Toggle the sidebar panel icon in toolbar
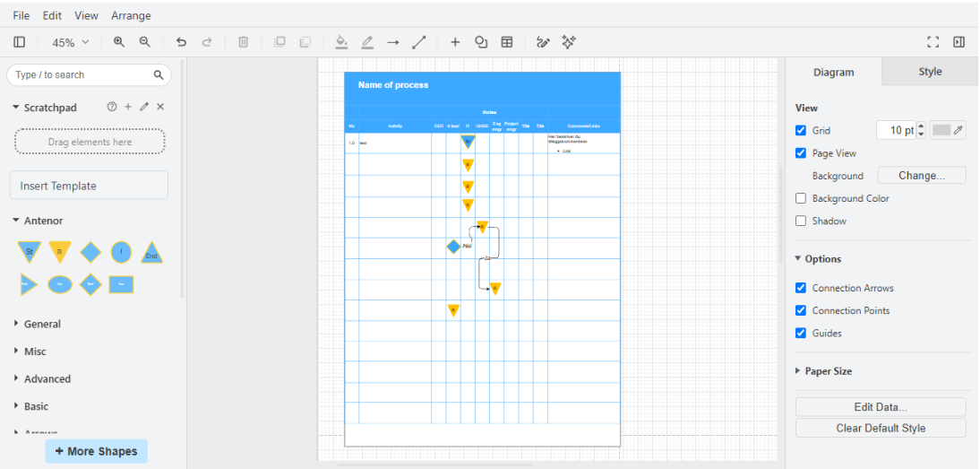The image size is (980, 469). [20, 42]
